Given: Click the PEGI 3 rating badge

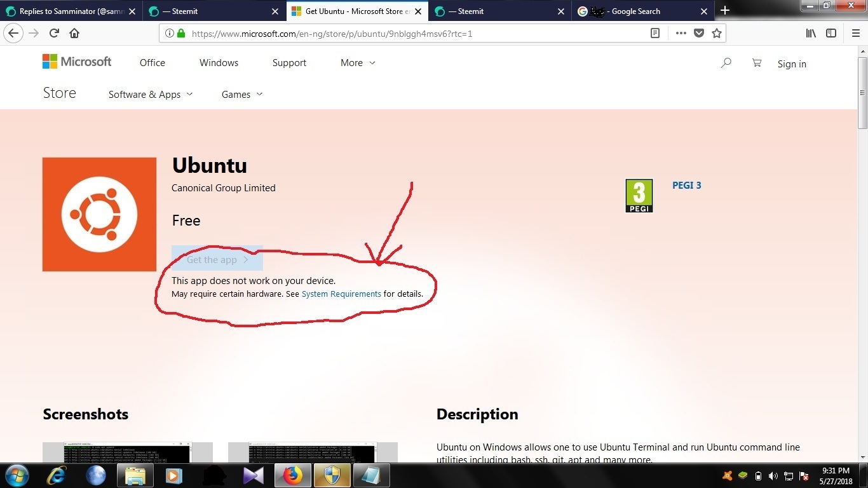Looking at the screenshot, I should pos(639,196).
